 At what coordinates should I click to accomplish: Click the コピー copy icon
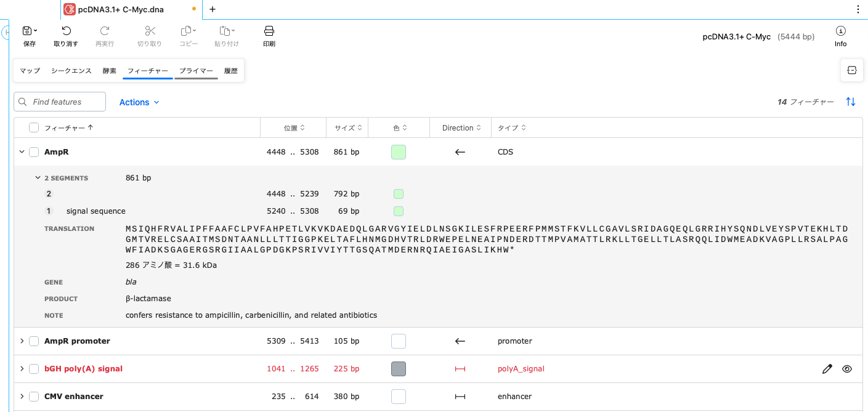coord(188,31)
